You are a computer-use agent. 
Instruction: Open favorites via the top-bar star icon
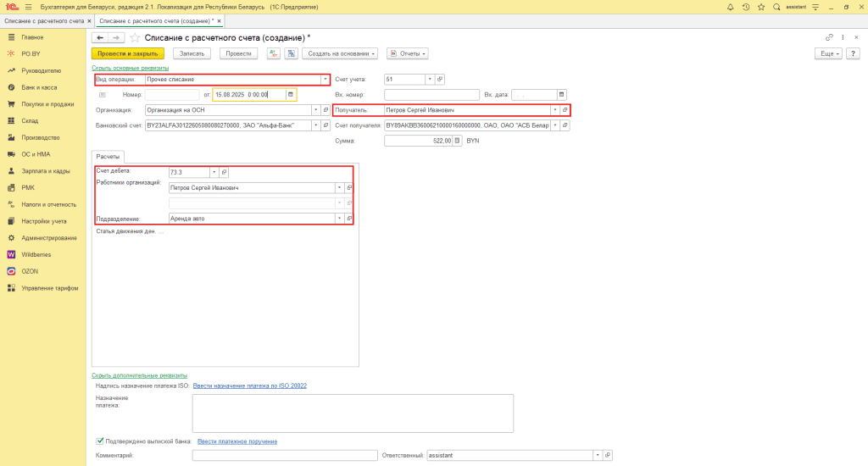click(760, 6)
